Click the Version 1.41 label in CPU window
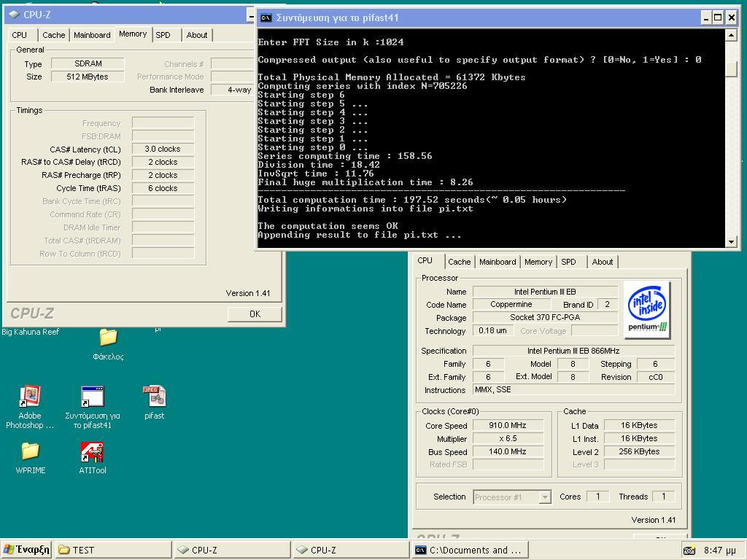 coord(654,520)
